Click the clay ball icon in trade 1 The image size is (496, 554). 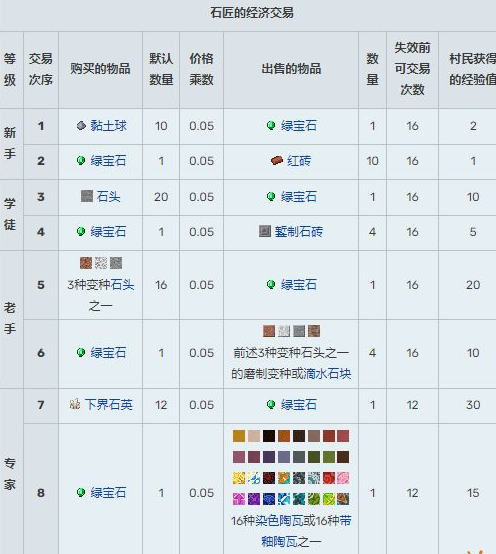click(81, 125)
